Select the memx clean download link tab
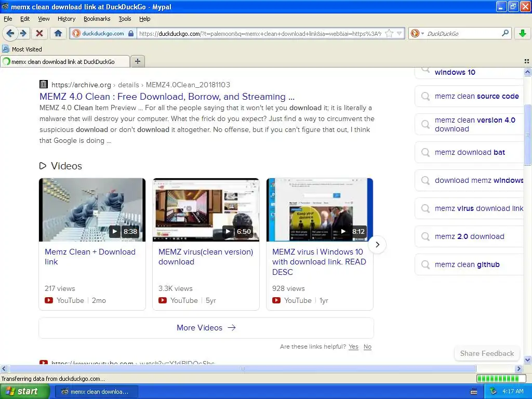 coord(65,61)
